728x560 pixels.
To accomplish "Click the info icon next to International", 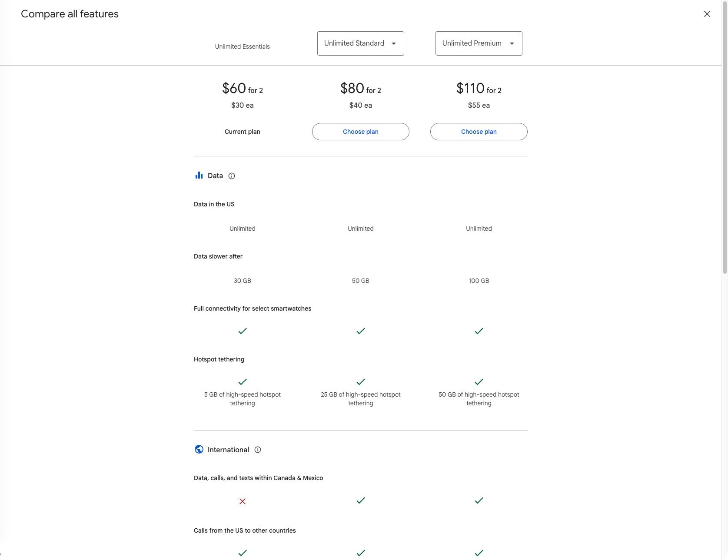I will [258, 450].
